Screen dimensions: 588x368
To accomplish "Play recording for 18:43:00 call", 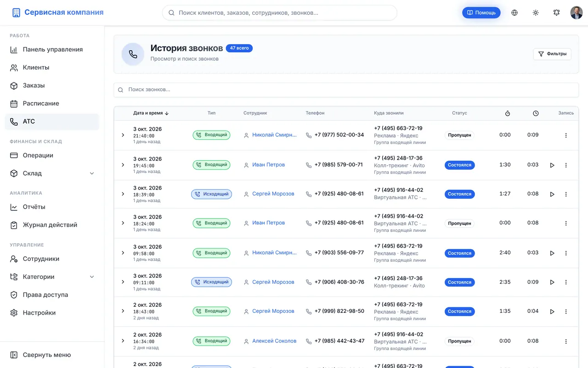I will pos(552,311).
